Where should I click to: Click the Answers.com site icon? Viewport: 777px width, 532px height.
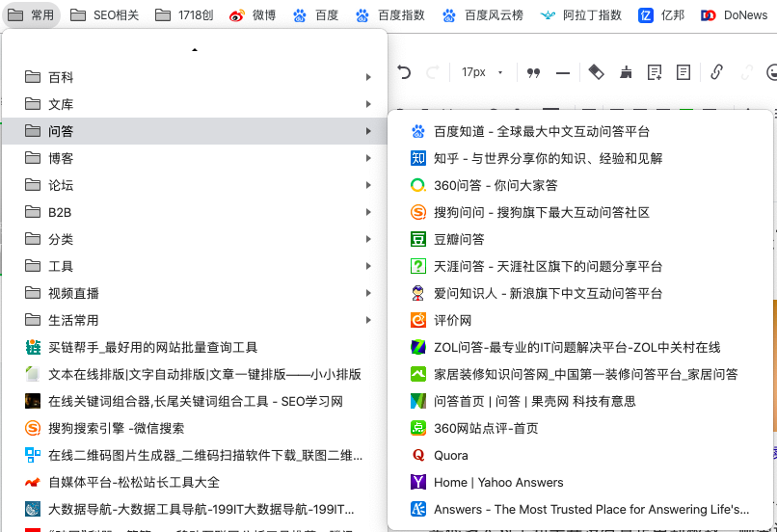pos(418,509)
